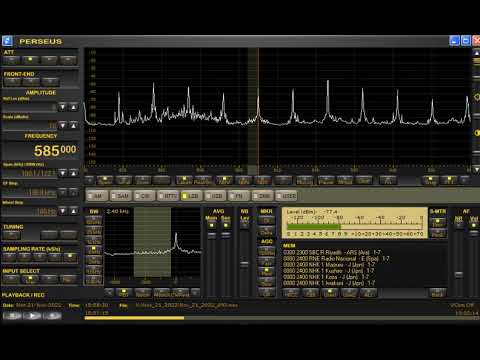
Task: Increase the Wheel Step value
Action: 74,211
